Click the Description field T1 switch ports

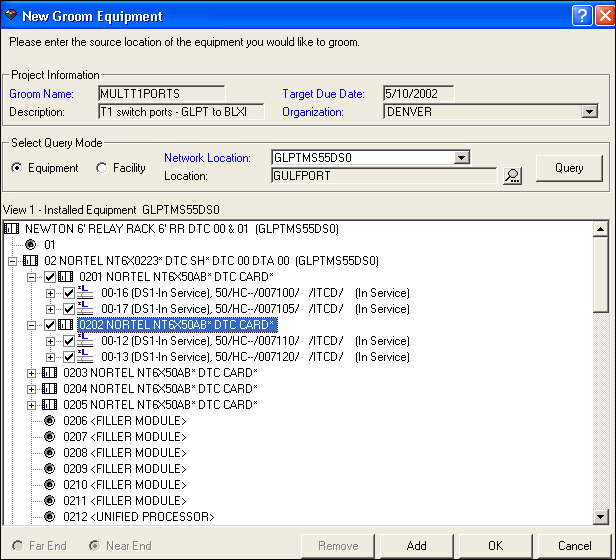pos(181,112)
